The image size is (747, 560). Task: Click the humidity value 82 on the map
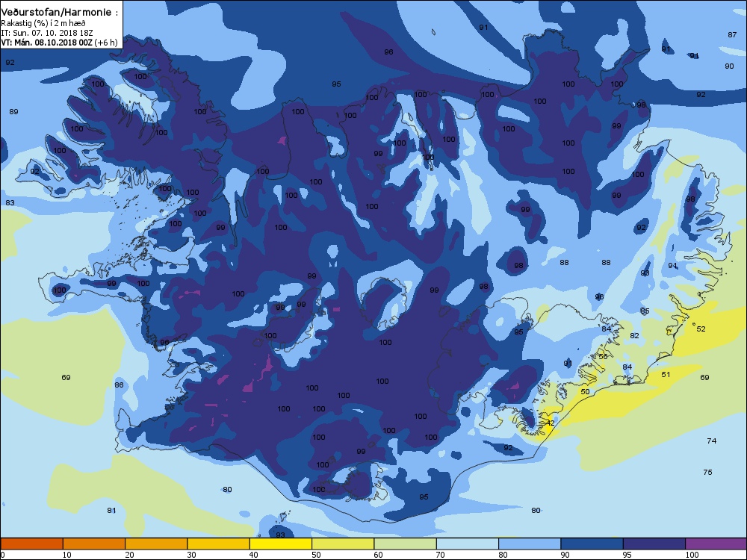pyautogui.click(x=634, y=336)
